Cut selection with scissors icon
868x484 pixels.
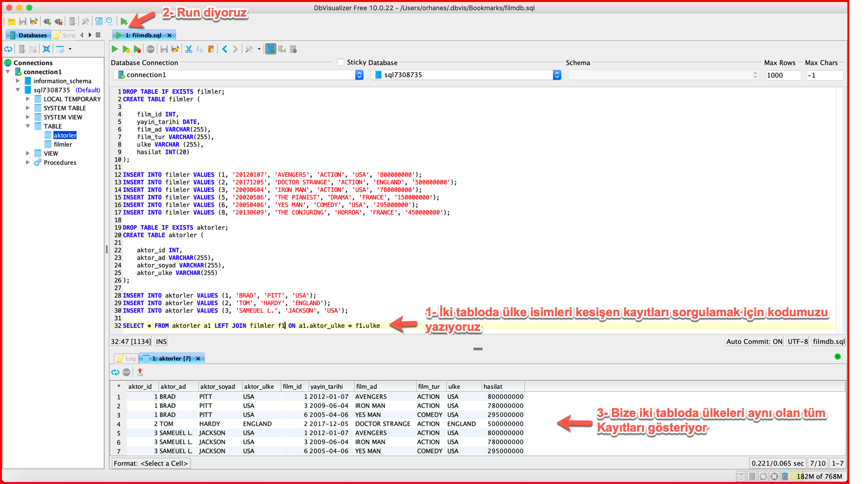pos(189,49)
